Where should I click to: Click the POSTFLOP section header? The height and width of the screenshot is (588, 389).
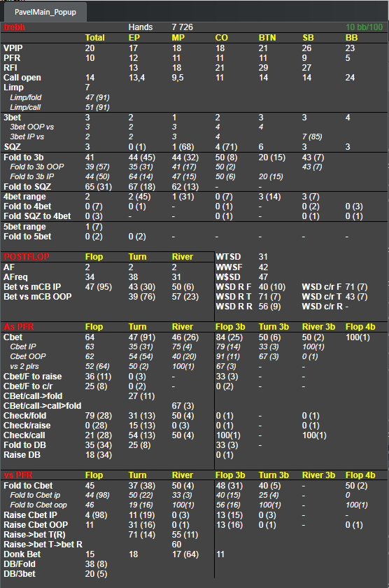point(26,257)
